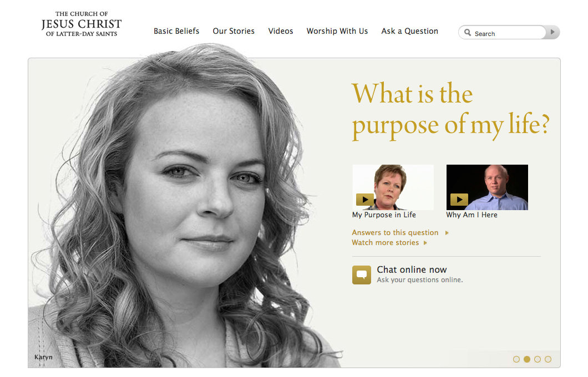Open the Basic Beliefs menu
588x377 pixels.
coord(176,31)
